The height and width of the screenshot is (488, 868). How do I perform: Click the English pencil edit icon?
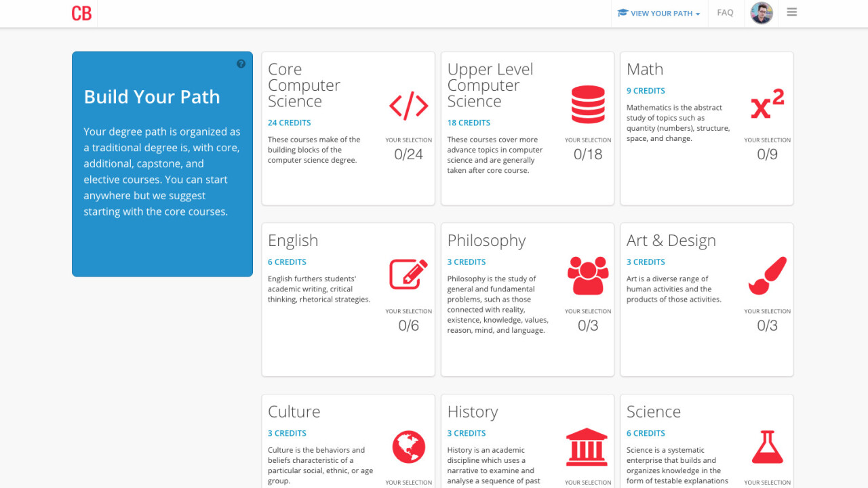408,274
